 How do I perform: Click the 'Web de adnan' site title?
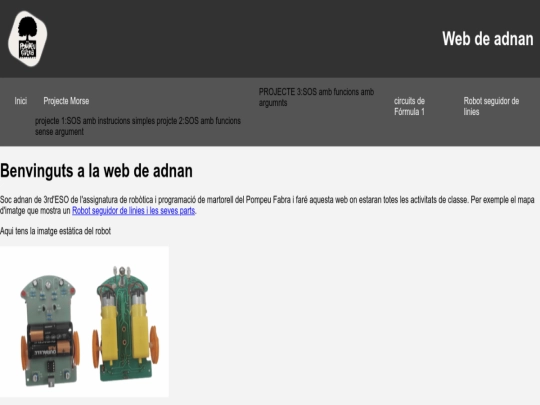click(488, 39)
